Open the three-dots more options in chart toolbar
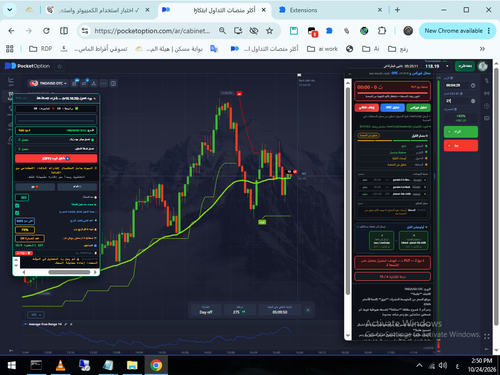The height and width of the screenshot is (375, 500). click(x=104, y=83)
